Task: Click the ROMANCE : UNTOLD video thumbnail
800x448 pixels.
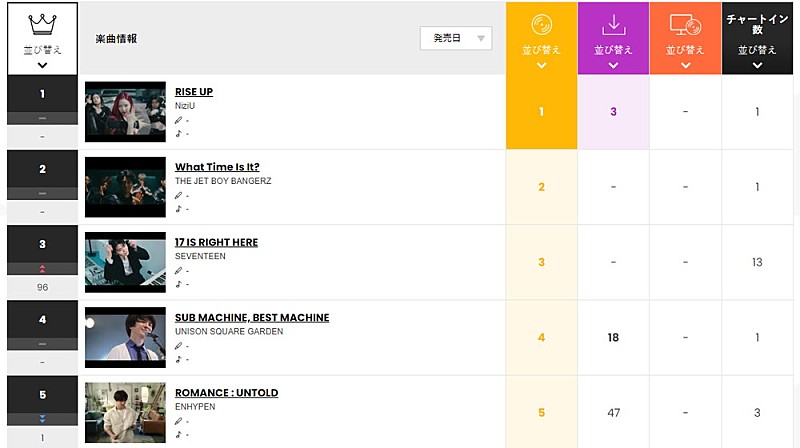Action: coord(125,412)
